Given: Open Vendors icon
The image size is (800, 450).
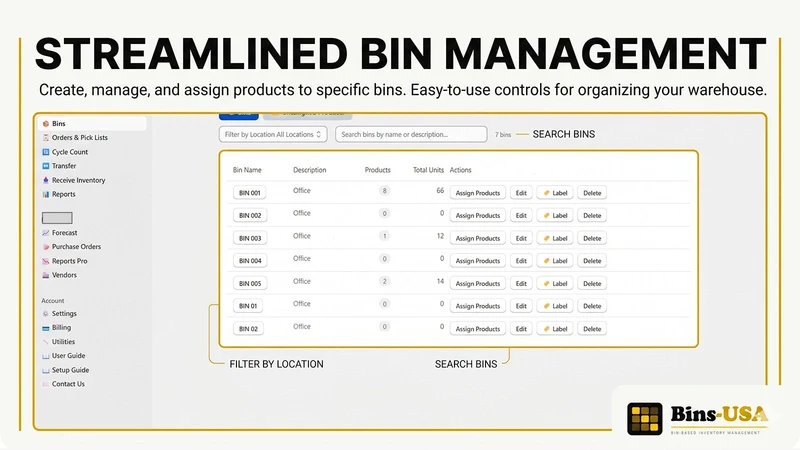Looking at the screenshot, I should click(45, 275).
